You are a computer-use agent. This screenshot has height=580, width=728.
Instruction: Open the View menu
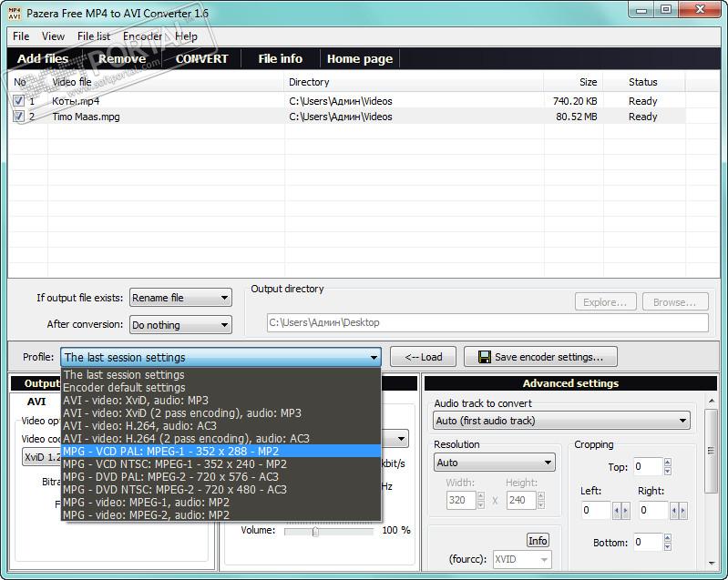coord(53,36)
